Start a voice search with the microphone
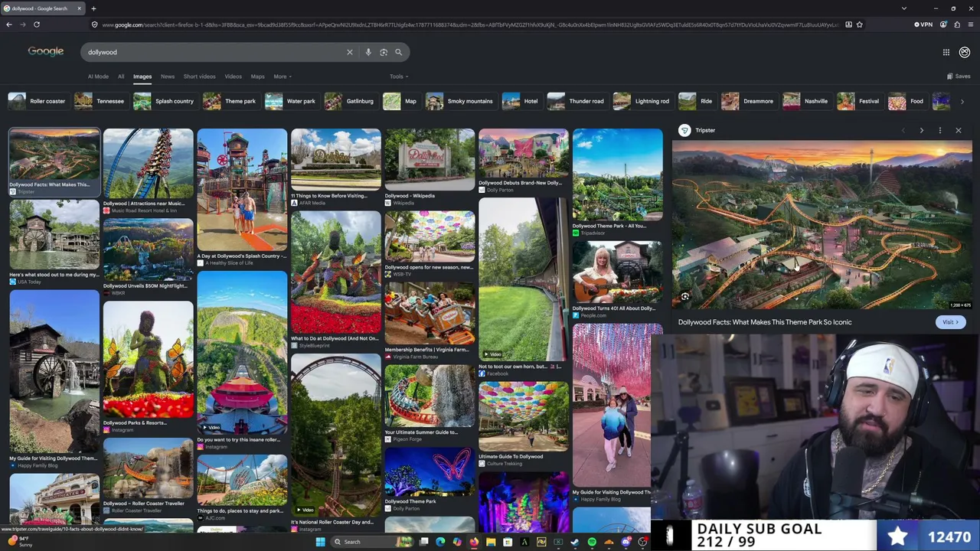The height and width of the screenshot is (551, 980). tap(368, 52)
